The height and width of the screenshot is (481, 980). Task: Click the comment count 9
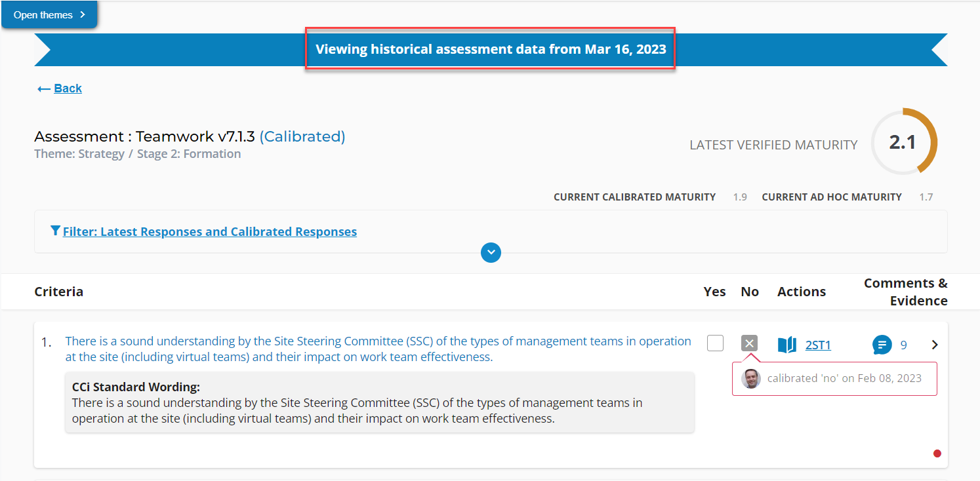click(903, 345)
